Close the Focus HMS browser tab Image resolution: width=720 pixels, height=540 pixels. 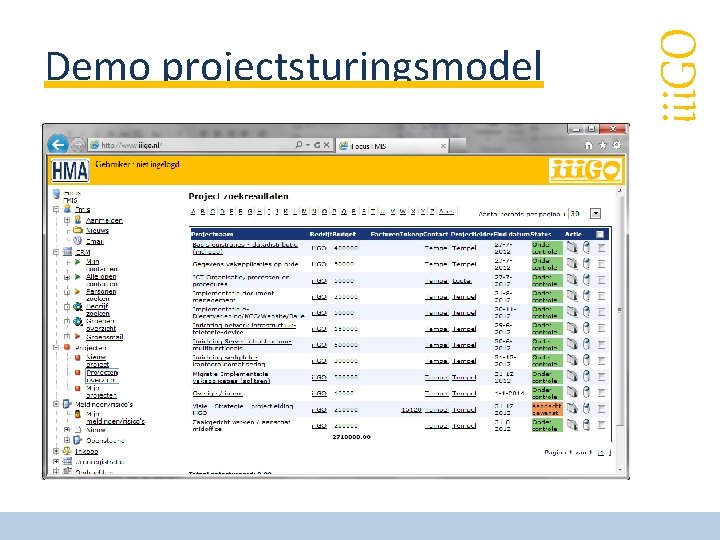pyautogui.click(x=443, y=146)
